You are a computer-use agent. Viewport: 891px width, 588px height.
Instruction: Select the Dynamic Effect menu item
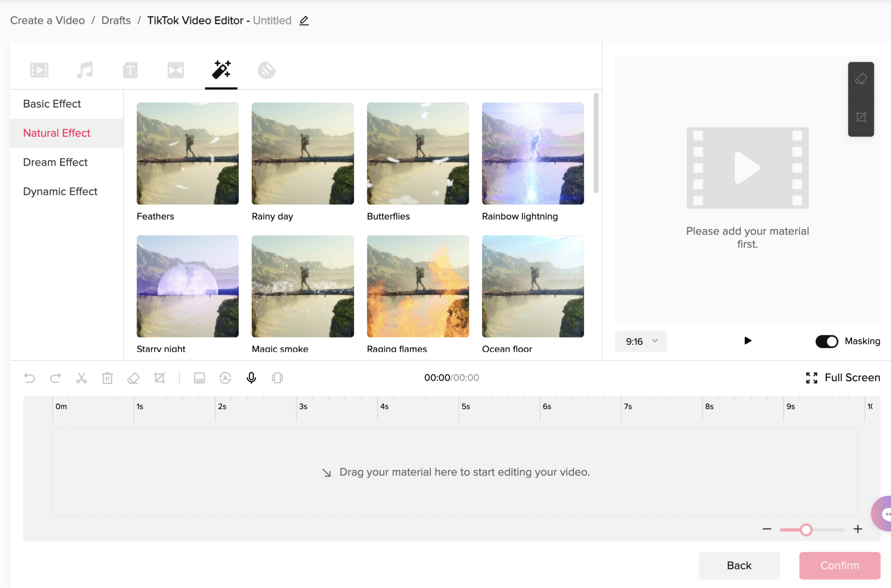pos(60,191)
